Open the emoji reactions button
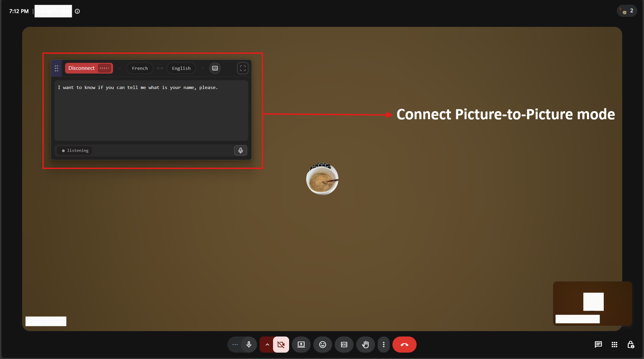 coord(323,345)
